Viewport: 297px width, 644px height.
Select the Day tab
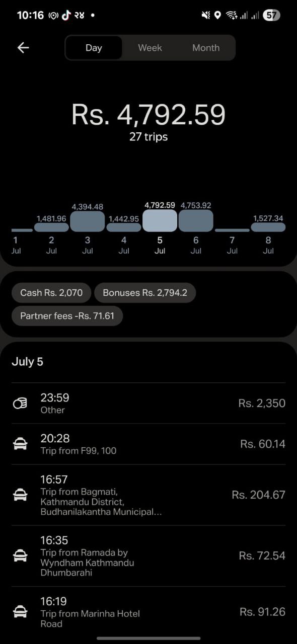click(94, 48)
